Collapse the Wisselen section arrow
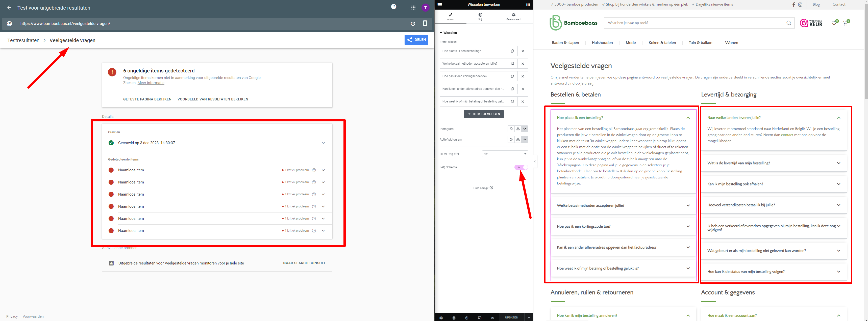868x321 pixels. 441,33
